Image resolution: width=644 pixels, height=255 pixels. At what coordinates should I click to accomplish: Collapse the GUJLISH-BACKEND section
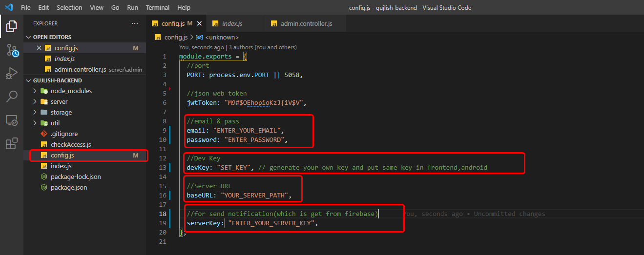(57, 80)
